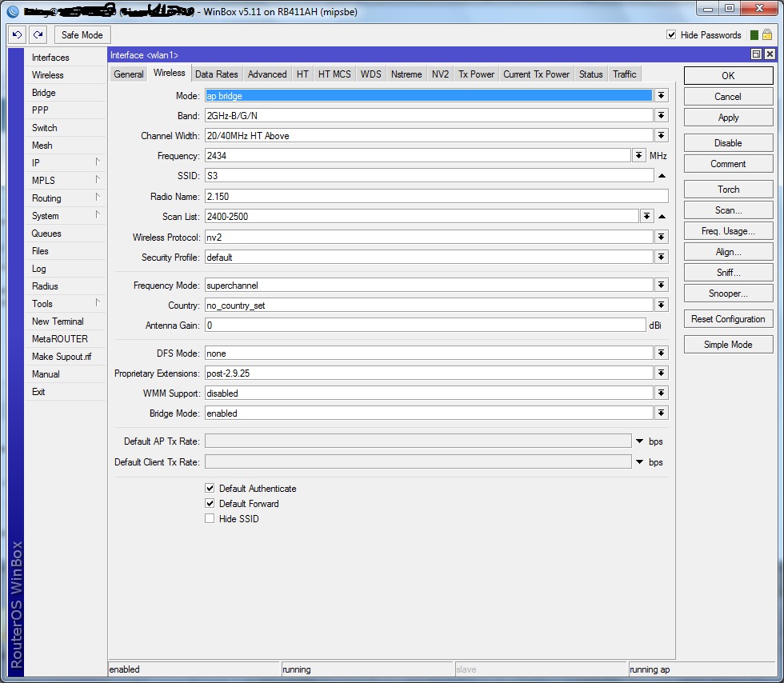The width and height of the screenshot is (784, 683).
Task: Start Torch on the interface
Action: (728, 189)
